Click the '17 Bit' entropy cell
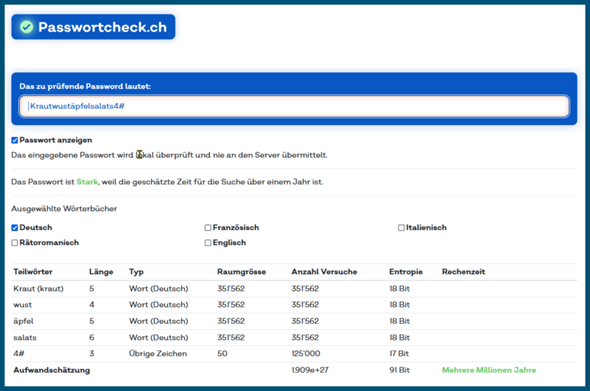This screenshot has height=391, width=590. [x=399, y=354]
